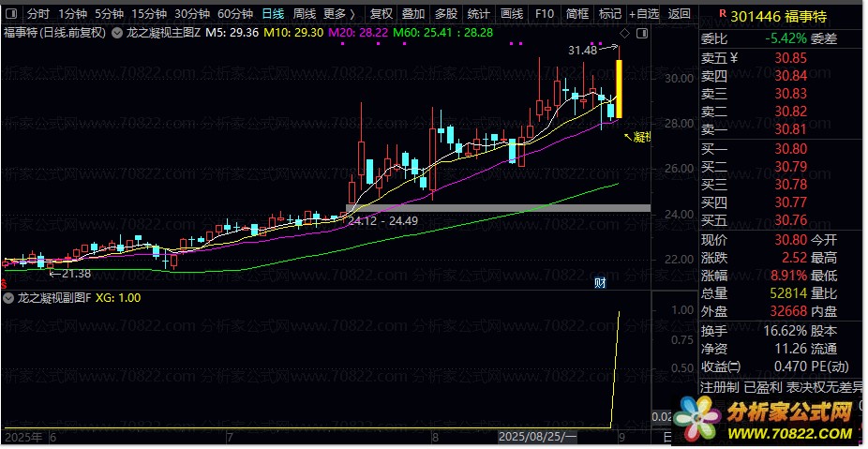868x449 pixels.
Task: Select the 买四 price 30.77
Action: (x=790, y=202)
